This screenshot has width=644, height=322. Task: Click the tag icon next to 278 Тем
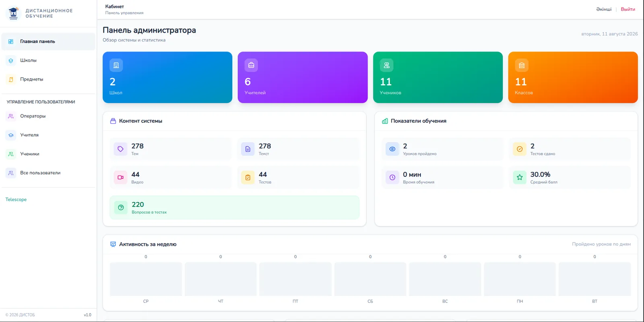click(x=120, y=149)
